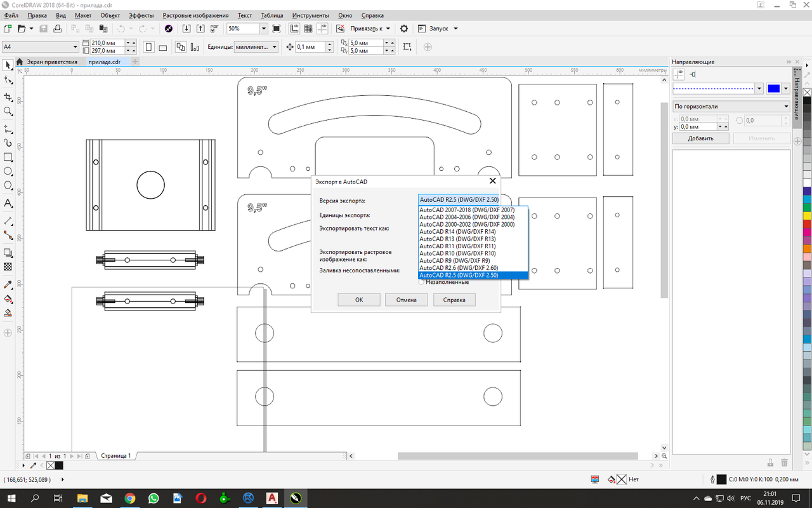812x508 pixels.
Task: Toggle snap to guidelines in docker
Action: point(693,74)
